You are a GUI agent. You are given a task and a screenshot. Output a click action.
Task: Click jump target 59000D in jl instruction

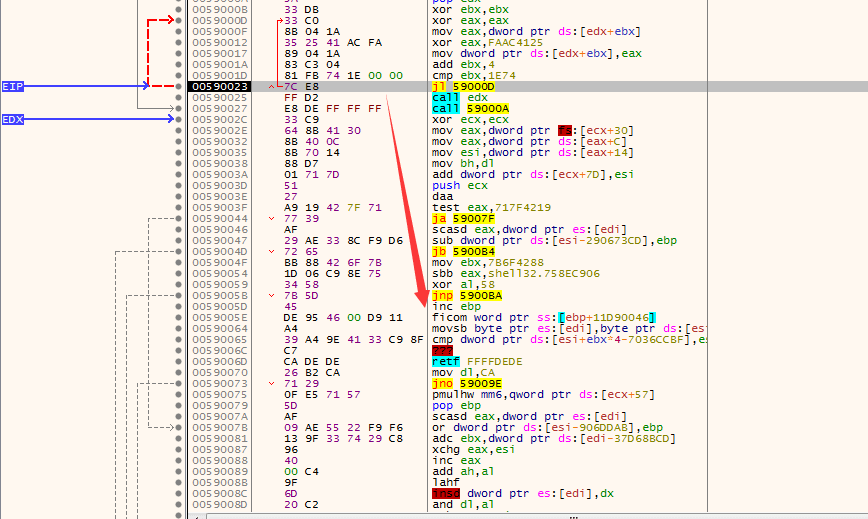point(473,86)
